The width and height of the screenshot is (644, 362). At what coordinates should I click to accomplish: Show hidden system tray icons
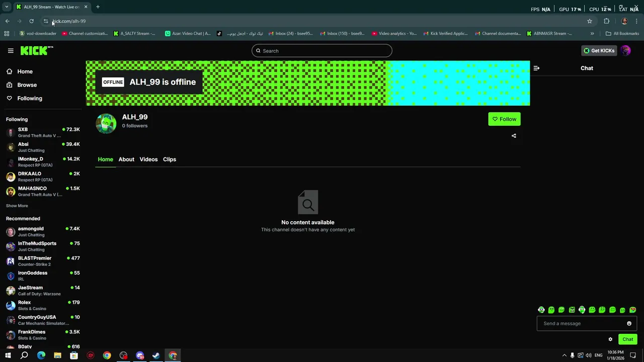click(x=564, y=355)
